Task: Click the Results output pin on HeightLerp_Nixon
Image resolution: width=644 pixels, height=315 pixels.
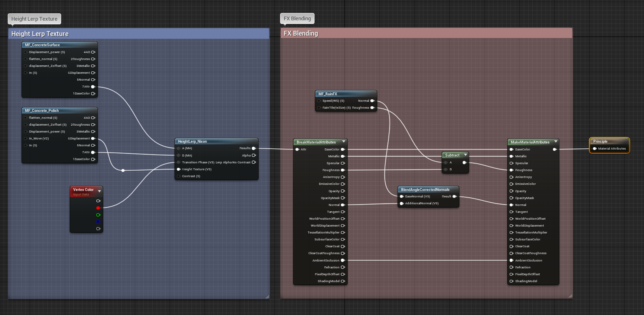Action: [x=254, y=148]
